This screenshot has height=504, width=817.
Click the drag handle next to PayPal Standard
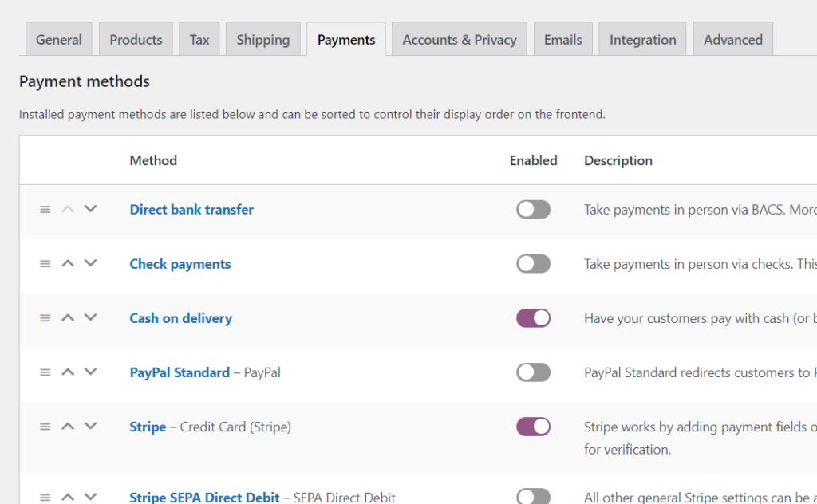tap(45, 372)
